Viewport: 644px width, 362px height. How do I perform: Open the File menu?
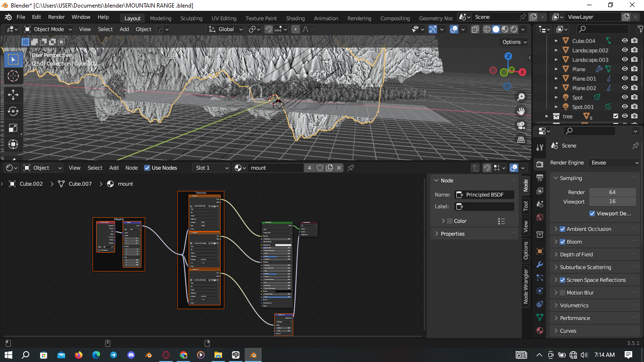click(x=21, y=17)
